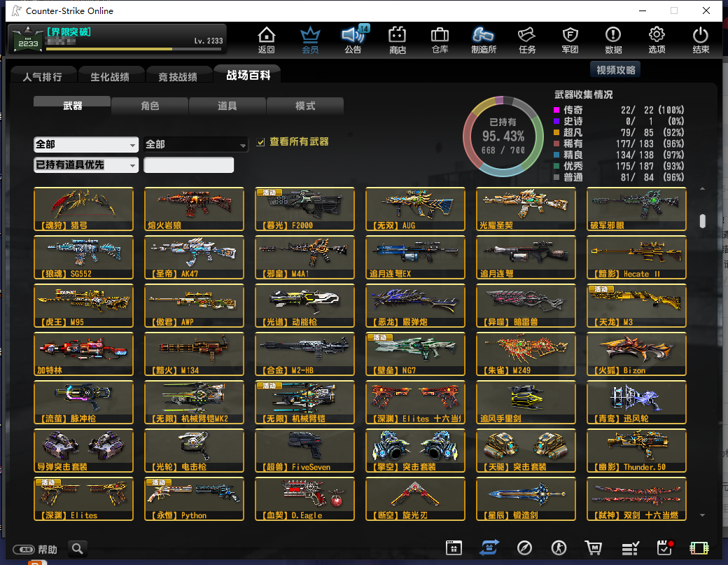This screenshot has height=565, width=728.
Task: Open the 【火狐】Bizon weapon card
Action: 636,354
